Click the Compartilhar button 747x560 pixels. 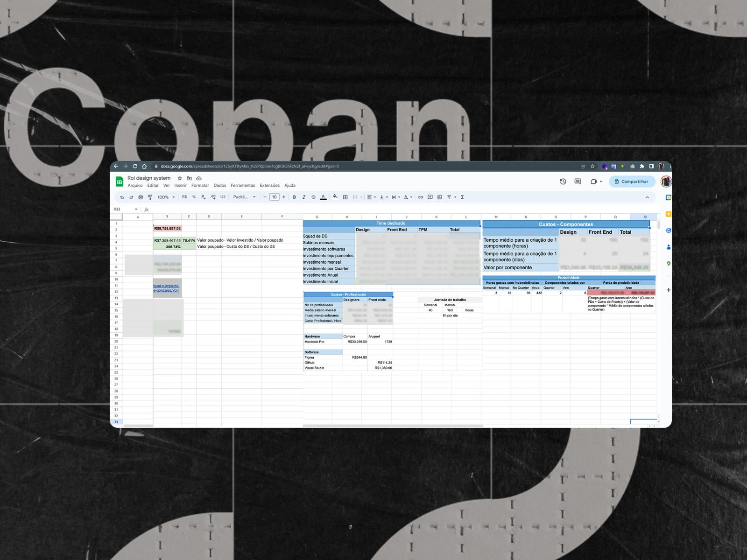click(632, 182)
